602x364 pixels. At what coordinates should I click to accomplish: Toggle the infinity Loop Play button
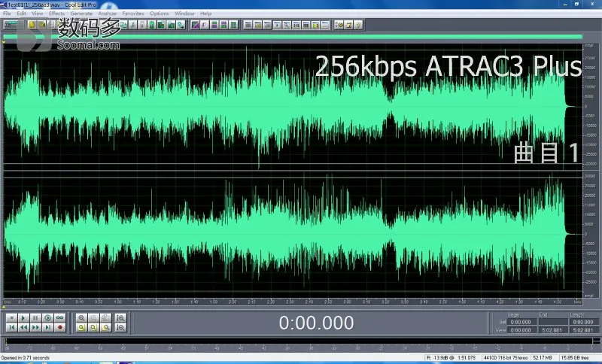pyautogui.click(x=59, y=318)
